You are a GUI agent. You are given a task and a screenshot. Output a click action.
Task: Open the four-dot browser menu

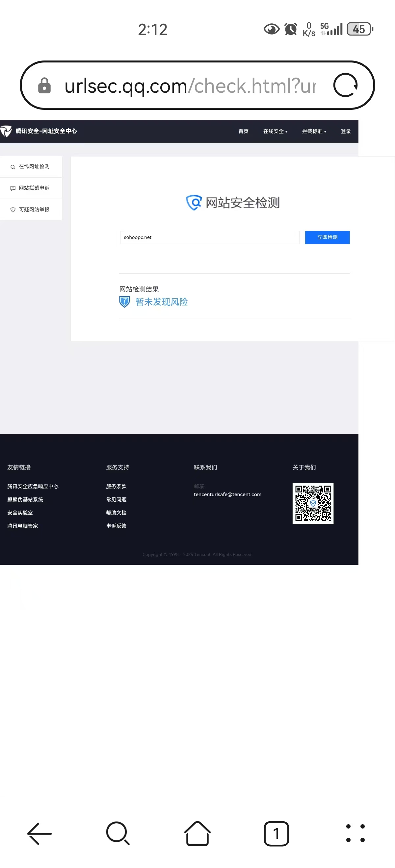pos(355,833)
